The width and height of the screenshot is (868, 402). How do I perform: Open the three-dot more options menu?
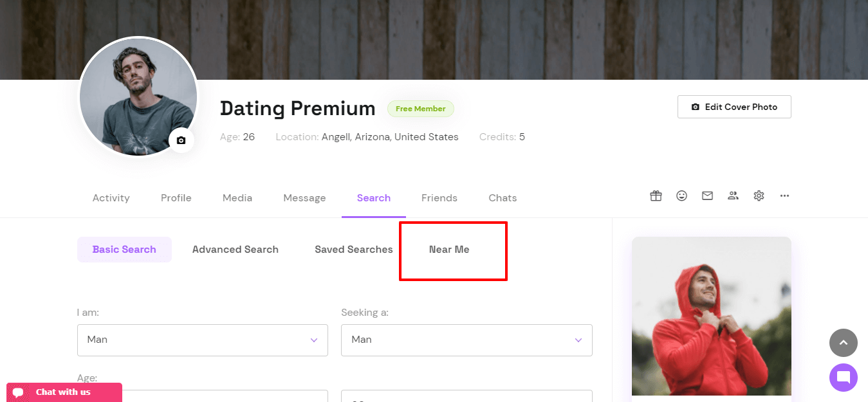(x=784, y=196)
